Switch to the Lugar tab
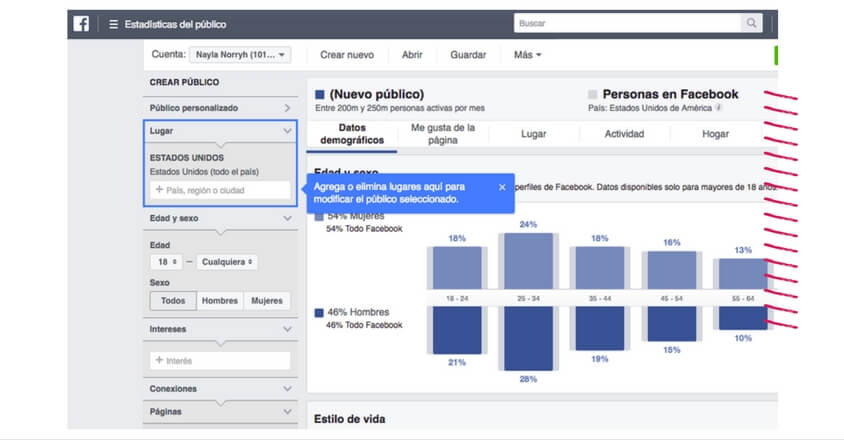 coord(533,134)
